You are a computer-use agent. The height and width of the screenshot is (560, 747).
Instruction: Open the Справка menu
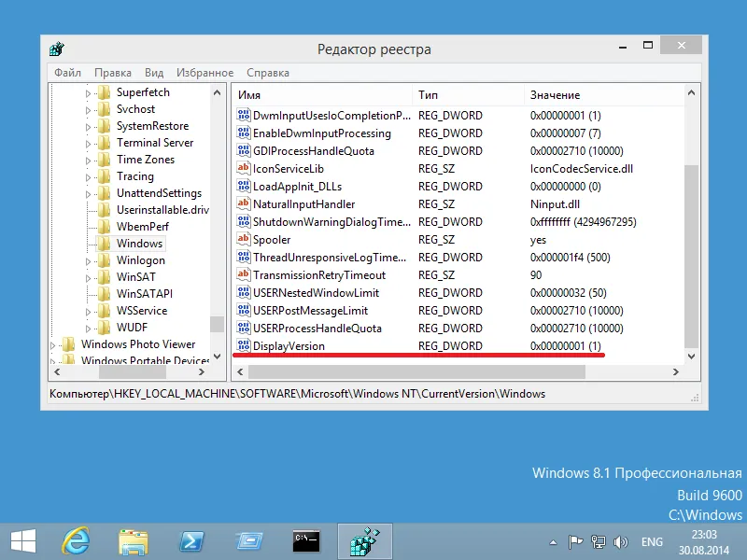click(268, 73)
